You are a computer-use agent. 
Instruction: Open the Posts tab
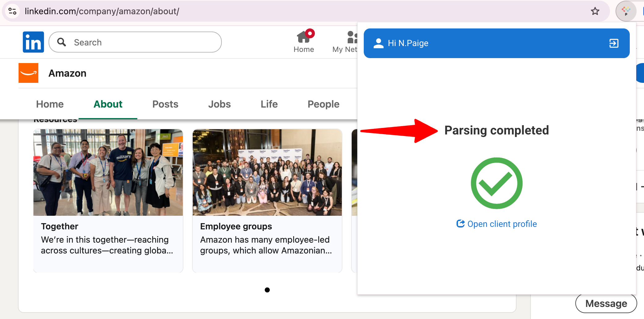165,104
